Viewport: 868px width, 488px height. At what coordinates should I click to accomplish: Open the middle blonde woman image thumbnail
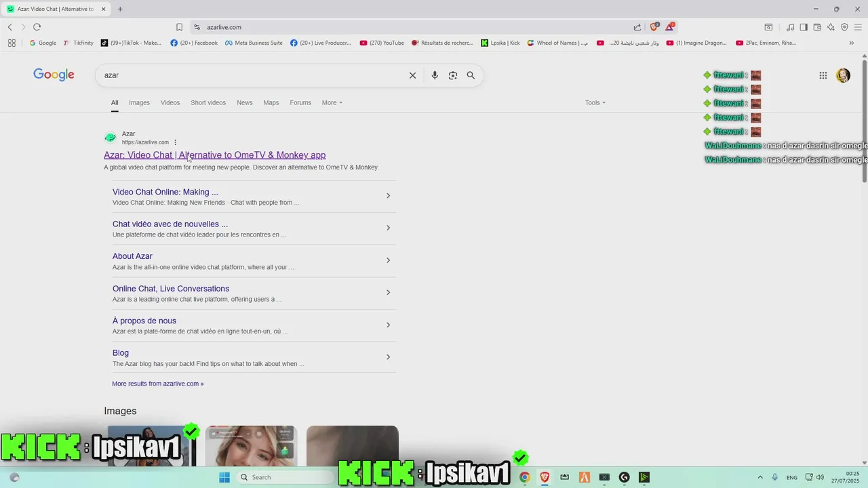(x=251, y=446)
